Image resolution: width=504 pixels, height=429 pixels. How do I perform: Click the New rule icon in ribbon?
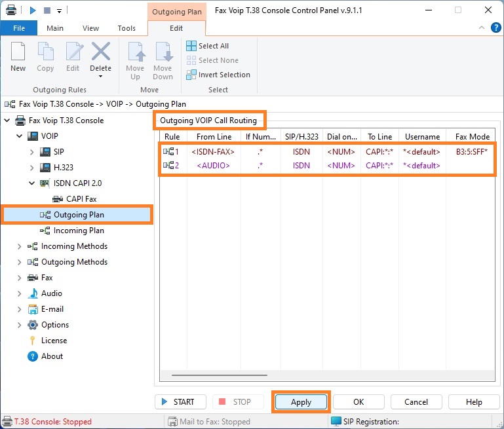click(18, 52)
